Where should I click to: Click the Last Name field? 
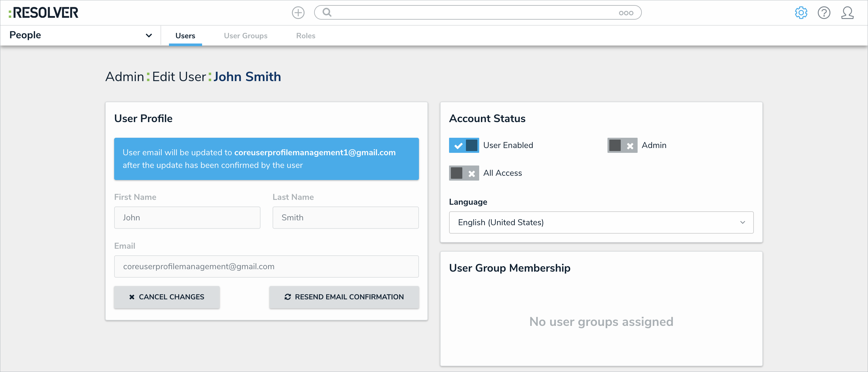pyautogui.click(x=345, y=218)
